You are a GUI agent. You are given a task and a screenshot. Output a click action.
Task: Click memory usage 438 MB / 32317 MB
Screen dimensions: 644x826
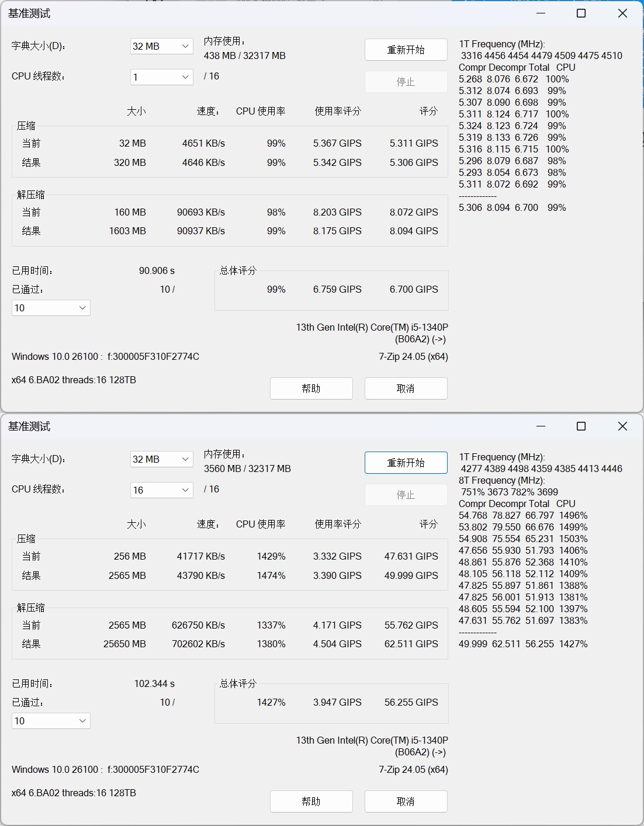245,55
